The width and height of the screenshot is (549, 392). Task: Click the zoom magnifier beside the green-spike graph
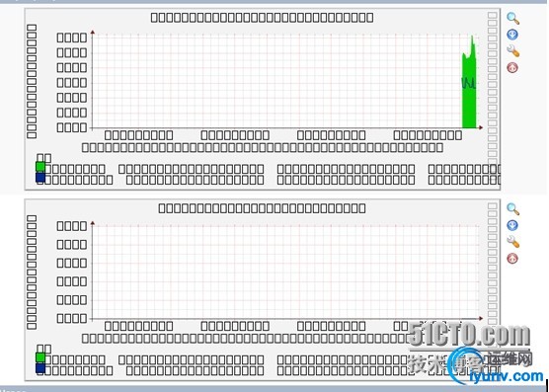[512, 18]
